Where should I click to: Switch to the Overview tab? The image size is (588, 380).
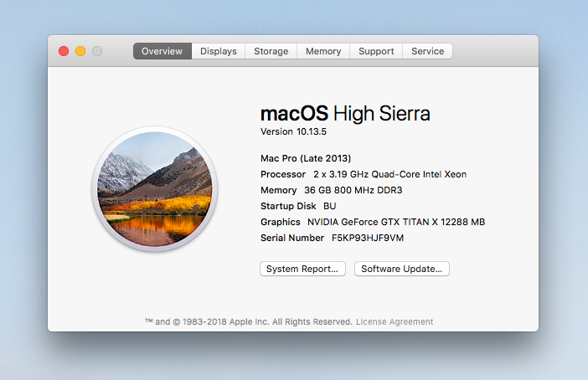coord(162,51)
